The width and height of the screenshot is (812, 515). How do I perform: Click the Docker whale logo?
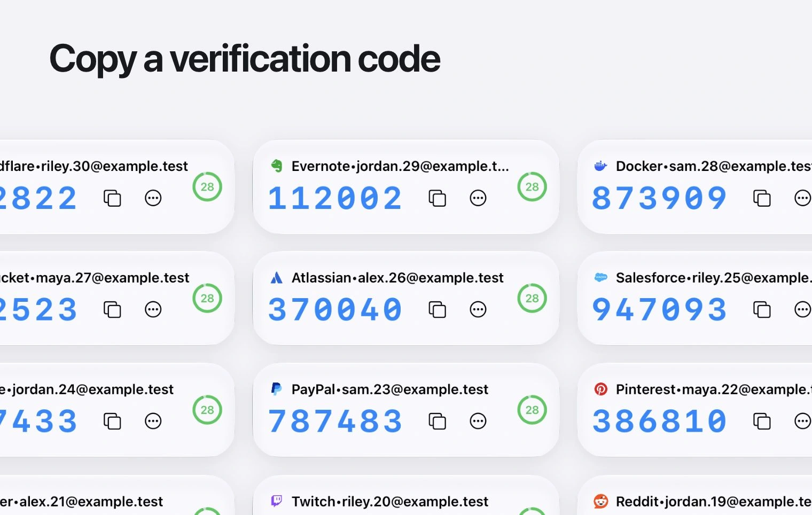point(600,166)
